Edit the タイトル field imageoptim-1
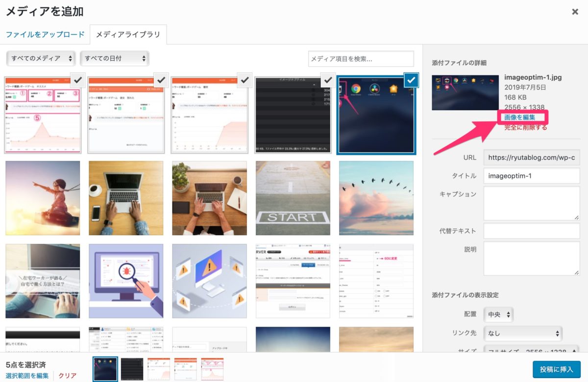 click(x=532, y=176)
